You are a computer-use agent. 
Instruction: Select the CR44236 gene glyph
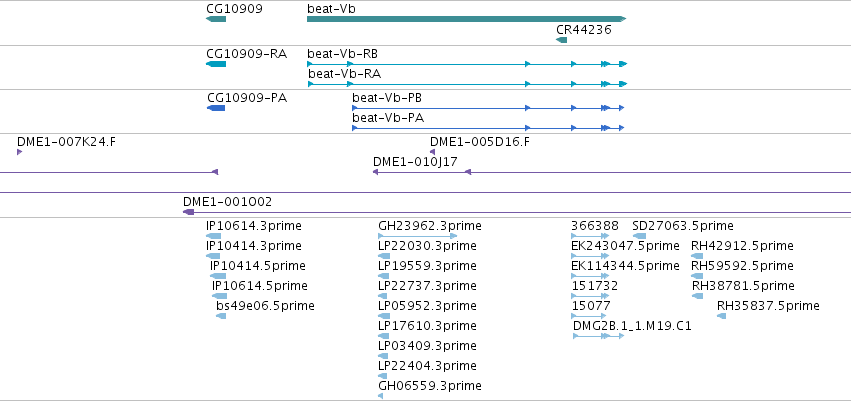click(x=562, y=40)
